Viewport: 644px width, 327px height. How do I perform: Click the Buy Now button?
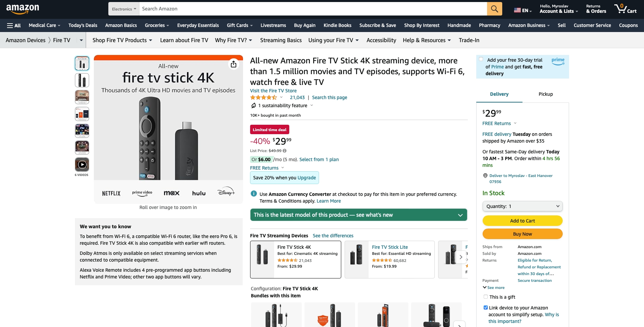pos(522,234)
